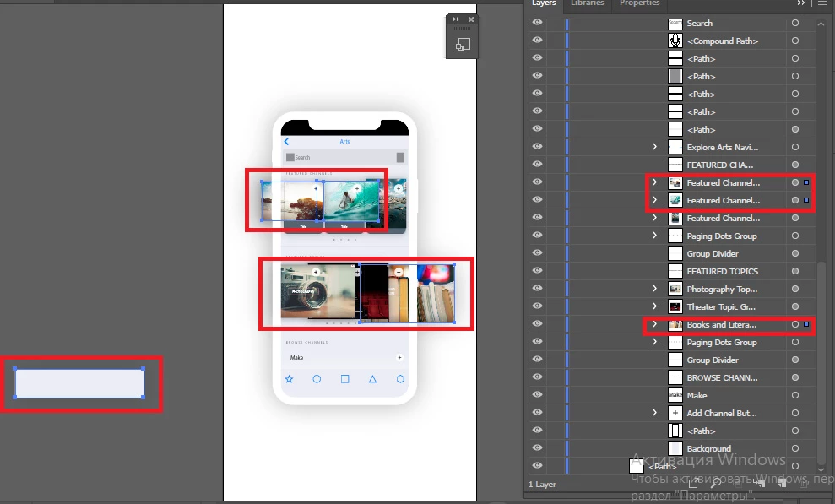Toggle visibility of FEATURED CHA... layer
This screenshot has width=835, height=504.
tap(537, 164)
